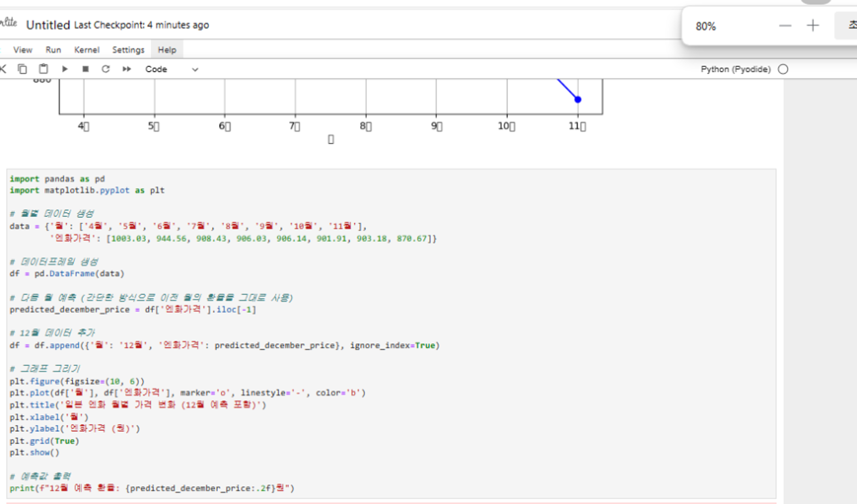Copy selected cell with copy icon

click(22, 69)
